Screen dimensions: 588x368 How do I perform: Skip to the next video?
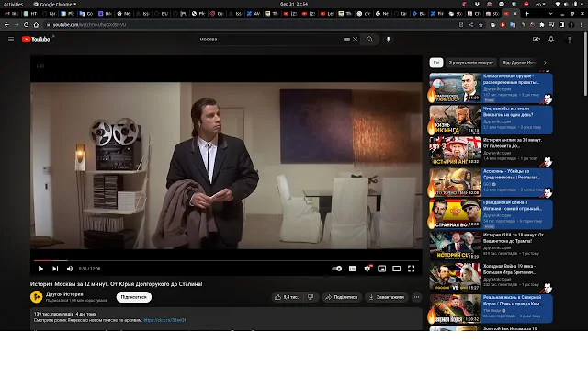(x=55, y=269)
